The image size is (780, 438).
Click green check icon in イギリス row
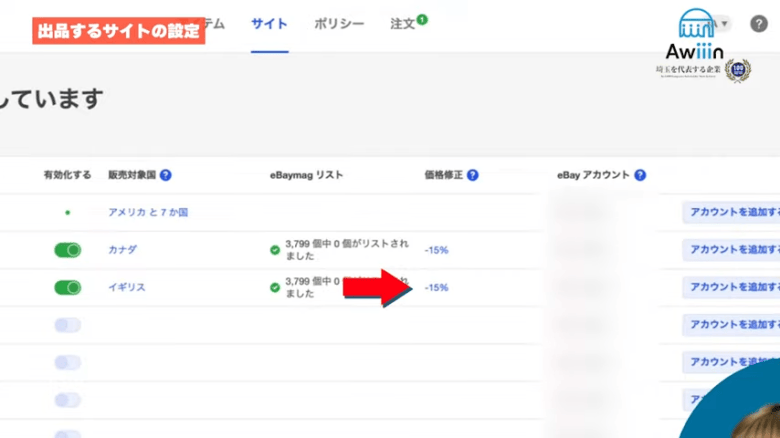[x=275, y=288]
